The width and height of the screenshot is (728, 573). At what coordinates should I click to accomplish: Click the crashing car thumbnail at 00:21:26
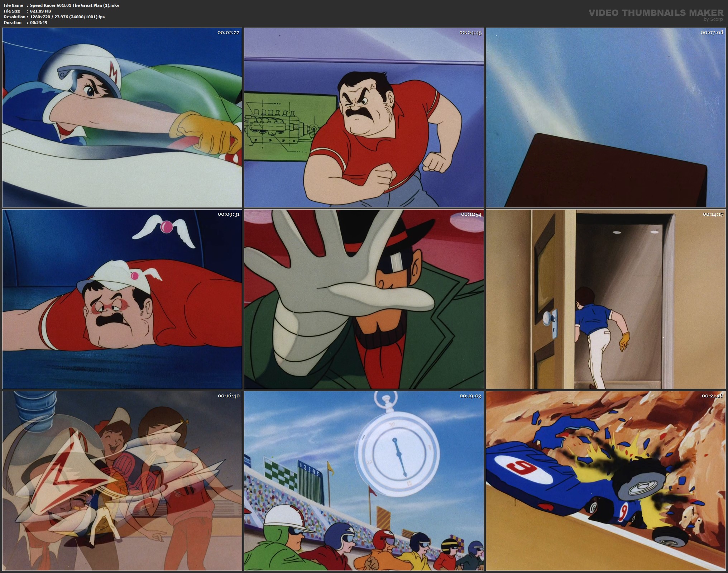tap(605, 481)
